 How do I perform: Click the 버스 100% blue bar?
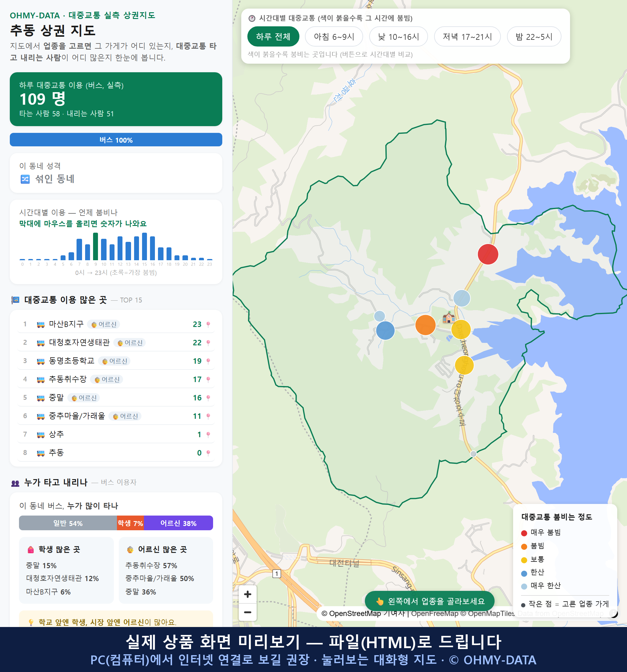116,140
